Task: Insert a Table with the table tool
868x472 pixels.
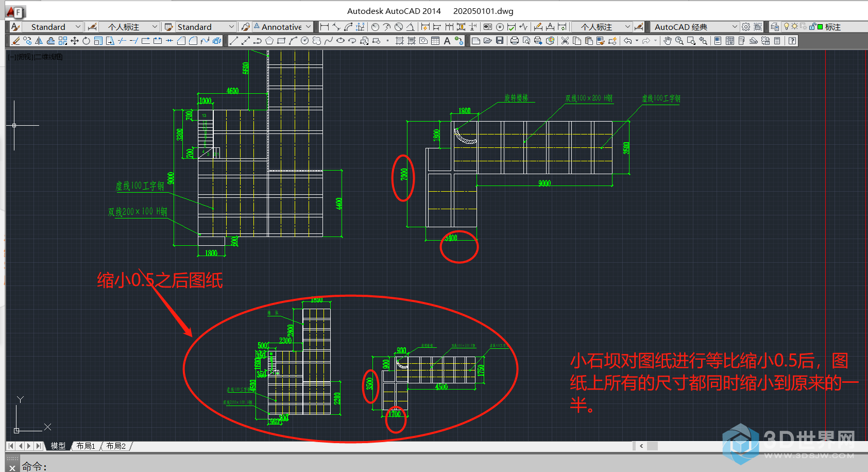Action: (x=435, y=41)
